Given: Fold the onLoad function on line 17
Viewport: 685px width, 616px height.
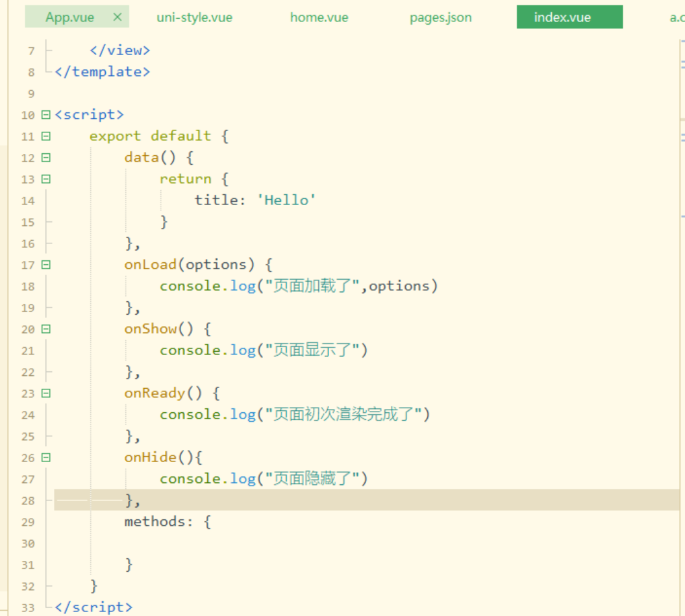Looking at the screenshot, I should click(x=46, y=265).
